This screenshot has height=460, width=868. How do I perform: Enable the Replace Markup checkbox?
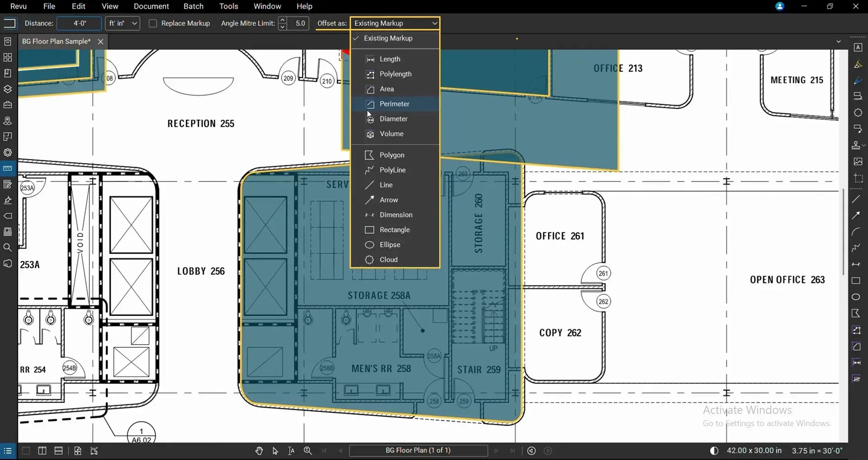click(x=153, y=23)
